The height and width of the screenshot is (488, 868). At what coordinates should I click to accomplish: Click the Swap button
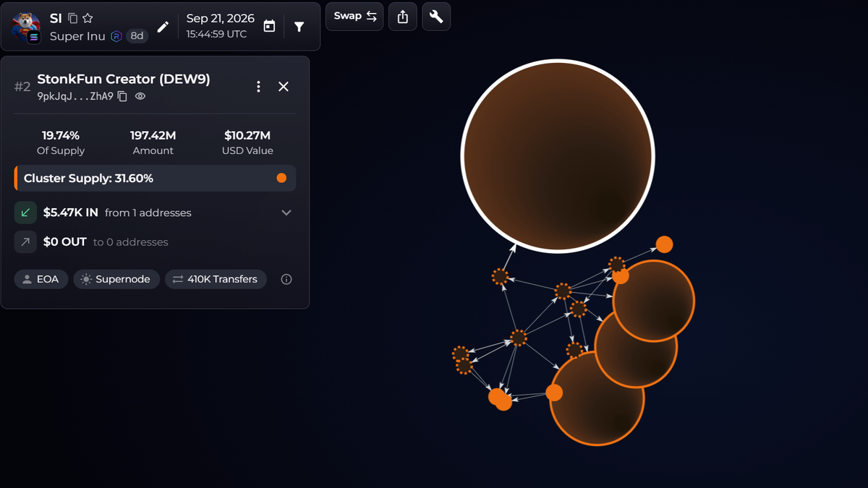(x=354, y=17)
